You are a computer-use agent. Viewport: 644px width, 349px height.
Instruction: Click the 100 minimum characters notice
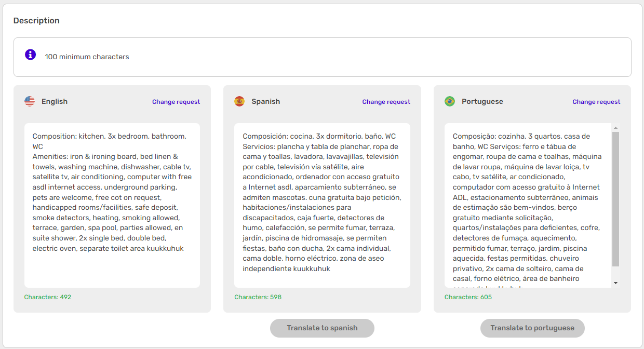click(87, 57)
